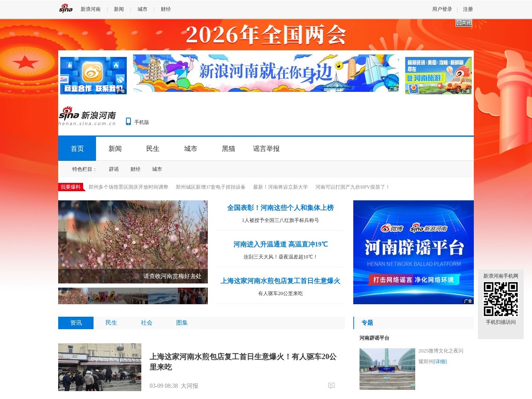
Task: Click the comment bubble icon on the article
Action: [331, 386]
